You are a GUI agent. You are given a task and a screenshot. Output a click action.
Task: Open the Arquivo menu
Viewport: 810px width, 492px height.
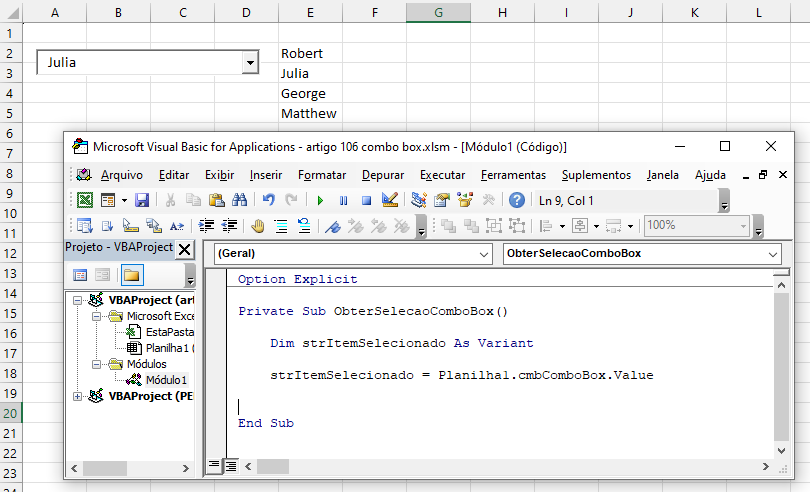(122, 175)
